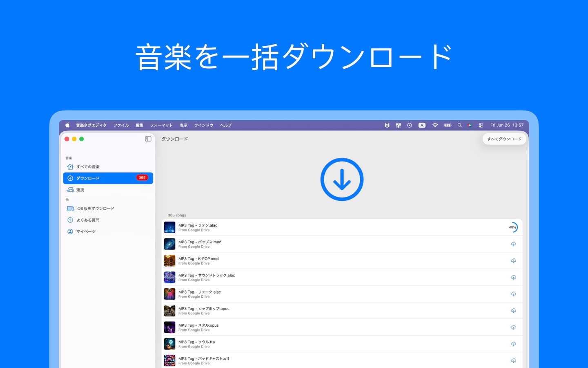Select the ダウンロード sidebar item

[x=108, y=178]
